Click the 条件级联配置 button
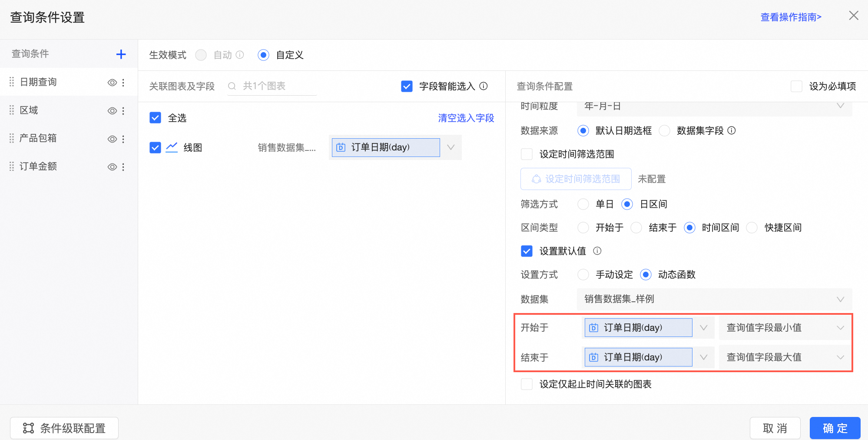Viewport: 868px width, 440px height. coord(64,428)
